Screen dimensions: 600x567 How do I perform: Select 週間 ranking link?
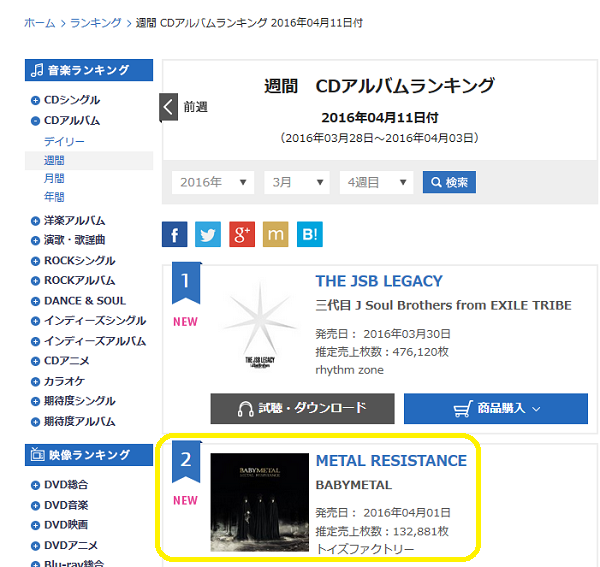[54, 160]
